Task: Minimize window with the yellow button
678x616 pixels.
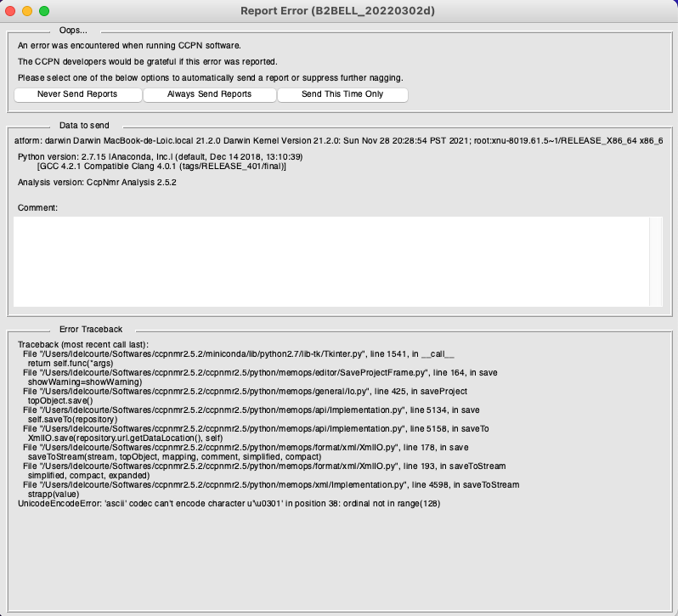Action: pos(28,11)
